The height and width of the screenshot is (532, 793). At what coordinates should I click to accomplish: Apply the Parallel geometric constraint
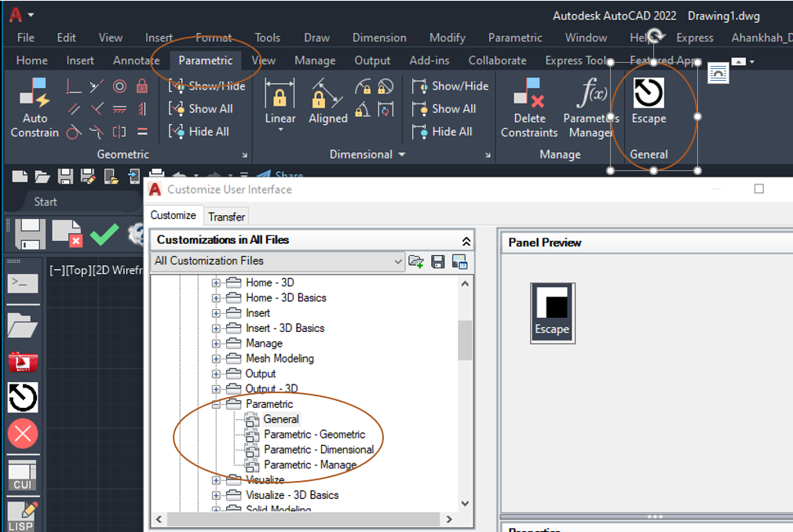click(74, 108)
